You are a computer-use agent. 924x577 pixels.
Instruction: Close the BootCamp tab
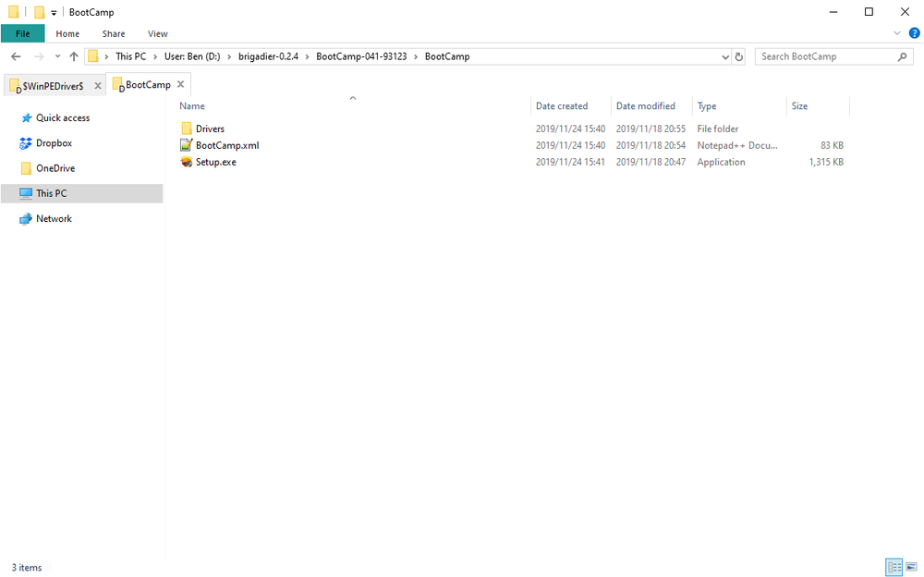181,84
